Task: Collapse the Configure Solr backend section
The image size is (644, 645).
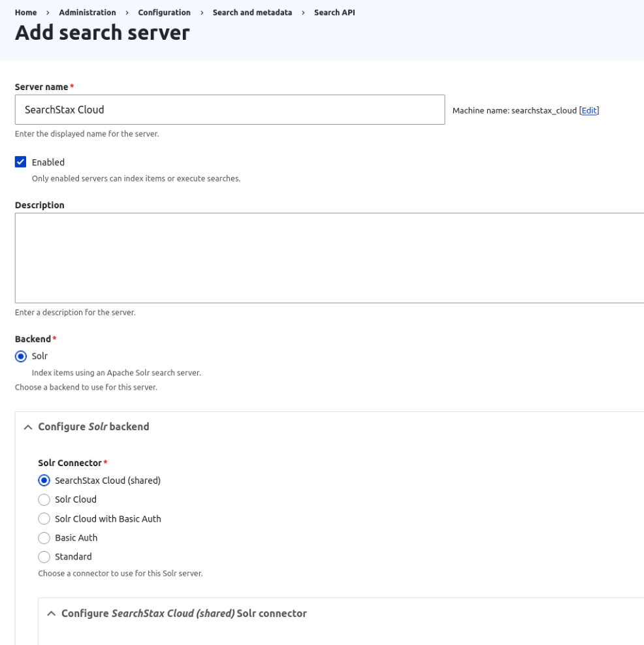Action: tap(93, 427)
